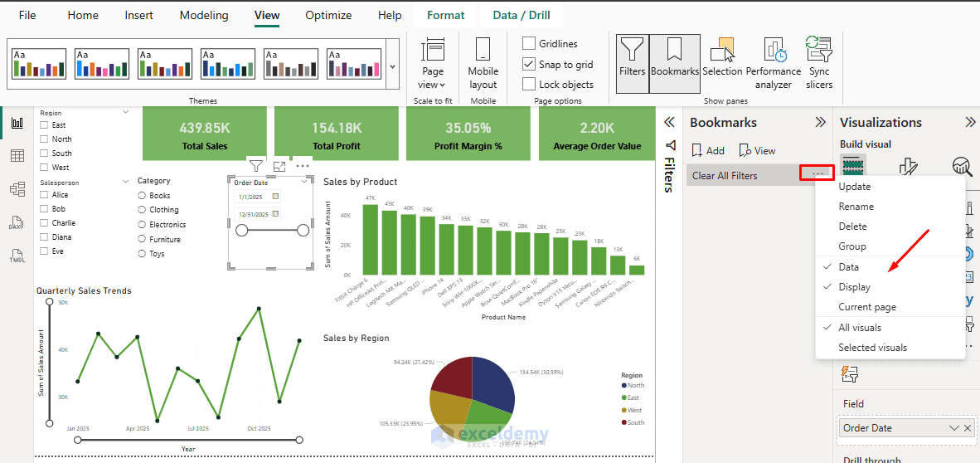Screen dimensions: 980x463
Task: Click the Focus mode icon above Order Date slicer
Action: click(279, 167)
